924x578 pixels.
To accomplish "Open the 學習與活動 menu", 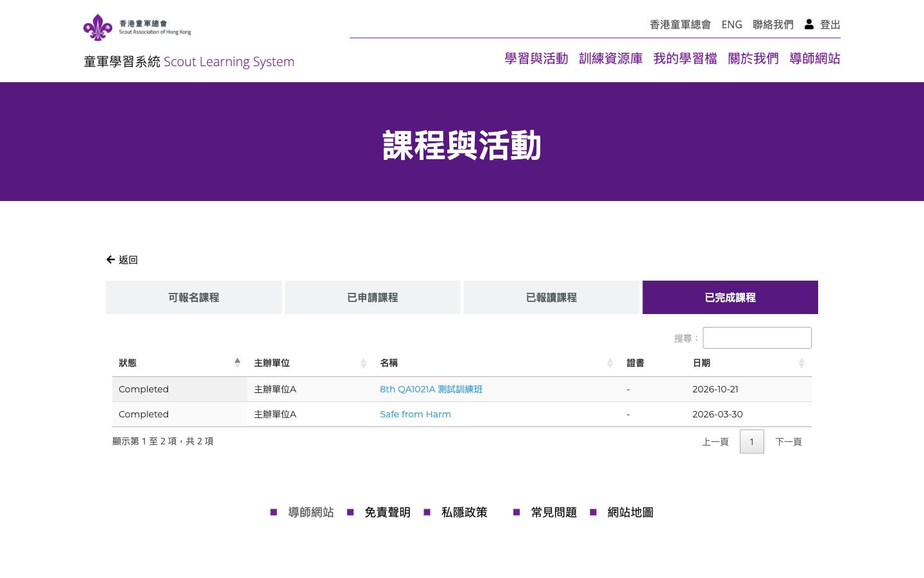I will [536, 58].
